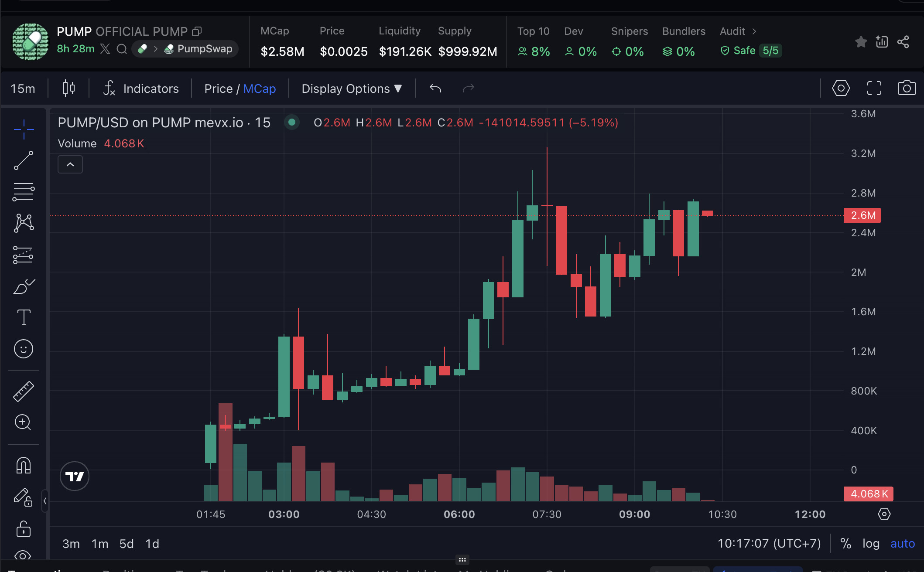Click the 2.6M current price label
The image size is (924, 572).
[862, 215]
